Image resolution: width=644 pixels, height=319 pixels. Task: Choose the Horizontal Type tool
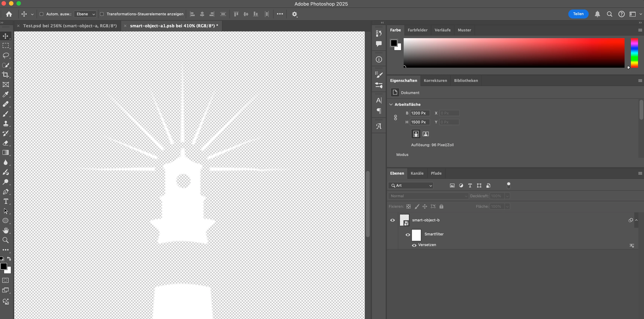5,201
